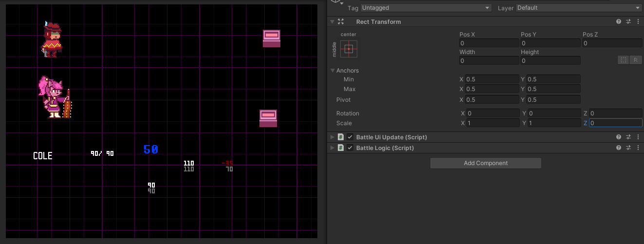644x244 pixels.
Task: Click the Rect Transform component icon
Action: (x=341, y=22)
